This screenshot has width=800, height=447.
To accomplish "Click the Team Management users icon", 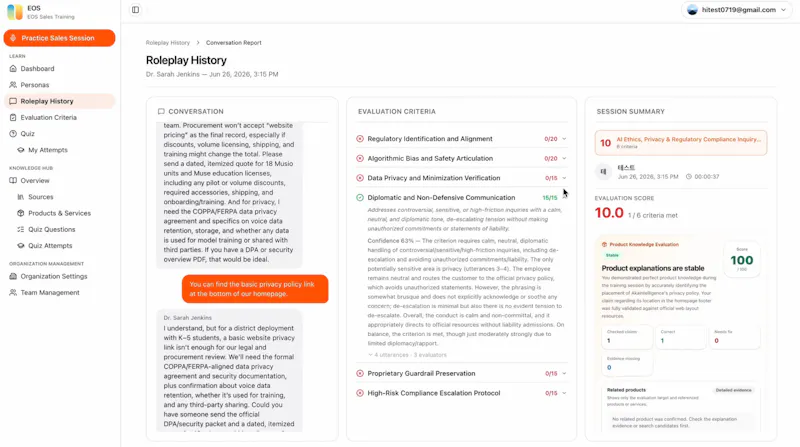I will [x=13, y=292].
